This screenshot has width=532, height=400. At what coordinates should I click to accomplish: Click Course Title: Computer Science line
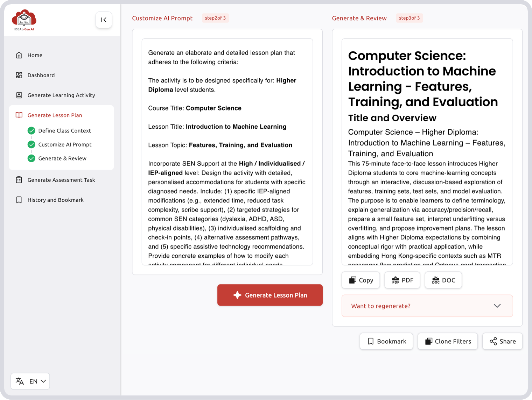[x=195, y=108]
